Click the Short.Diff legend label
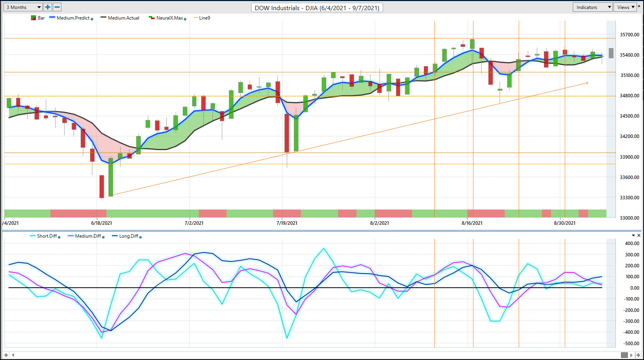 click(47, 236)
